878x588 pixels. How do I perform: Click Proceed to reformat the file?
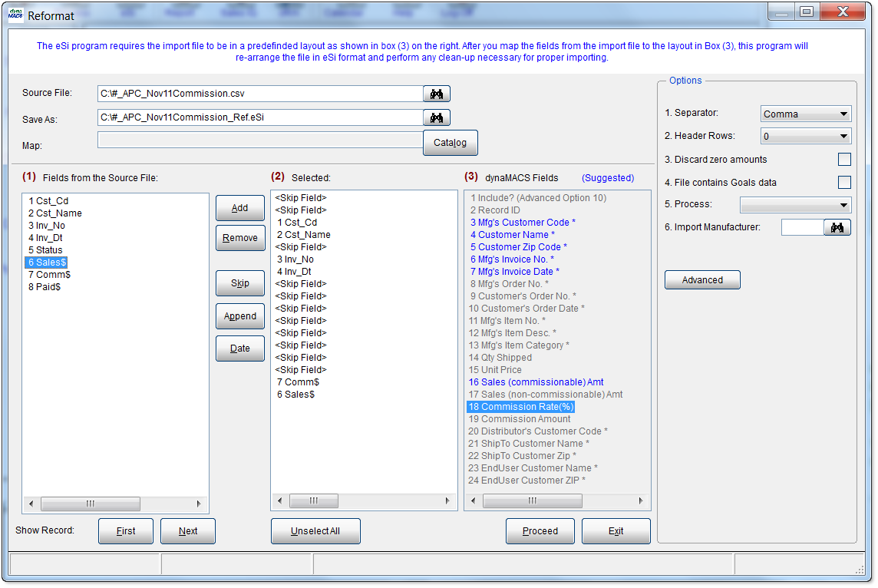540,531
